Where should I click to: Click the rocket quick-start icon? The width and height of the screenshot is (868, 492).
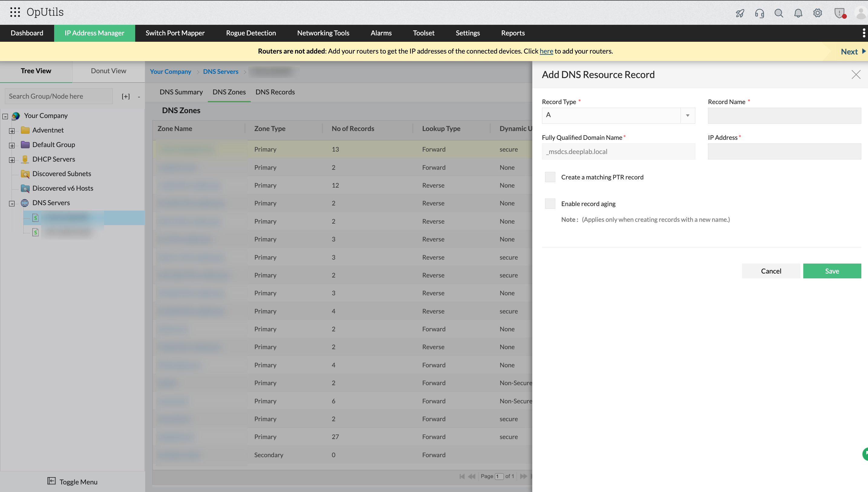click(x=740, y=13)
